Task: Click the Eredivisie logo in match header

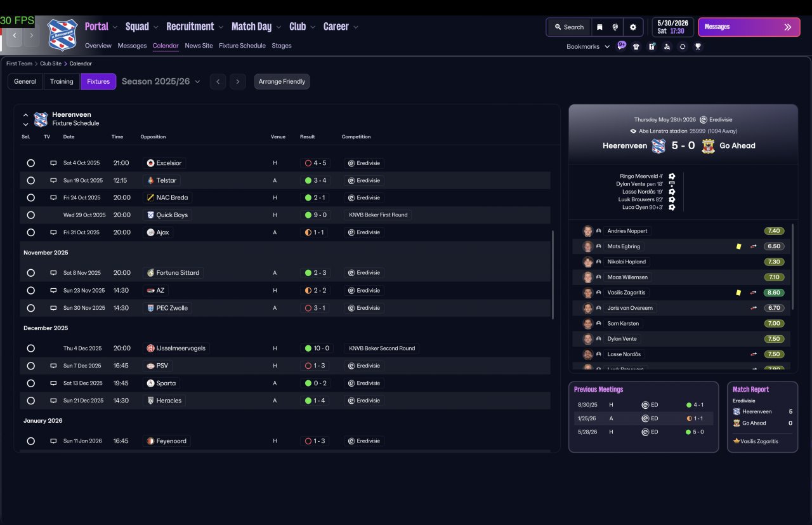Action: 704,119
